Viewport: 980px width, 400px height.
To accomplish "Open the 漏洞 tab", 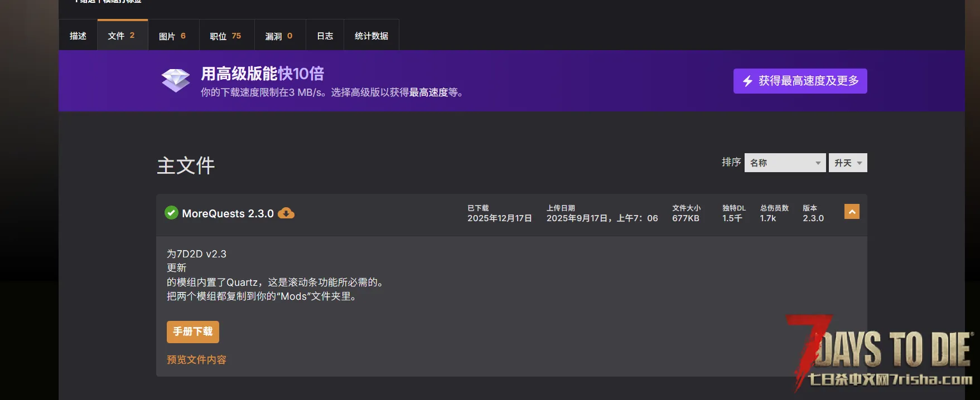I will [279, 36].
